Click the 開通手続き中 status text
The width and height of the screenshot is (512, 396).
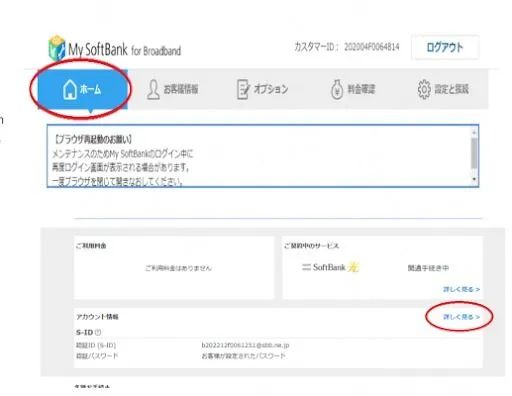[x=428, y=268]
